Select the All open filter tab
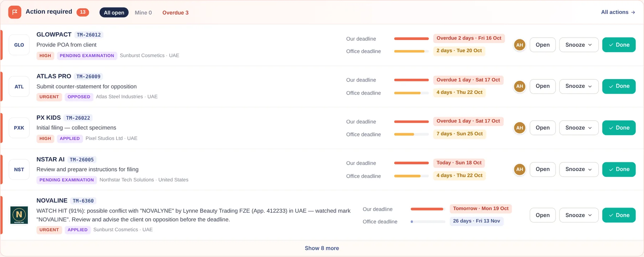The image size is (644, 257). (114, 13)
